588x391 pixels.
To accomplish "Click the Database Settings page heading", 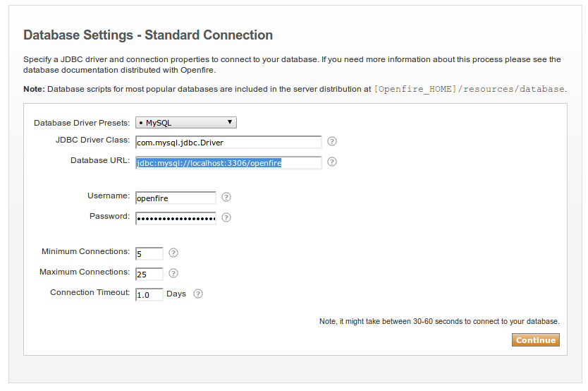I will click(148, 35).
